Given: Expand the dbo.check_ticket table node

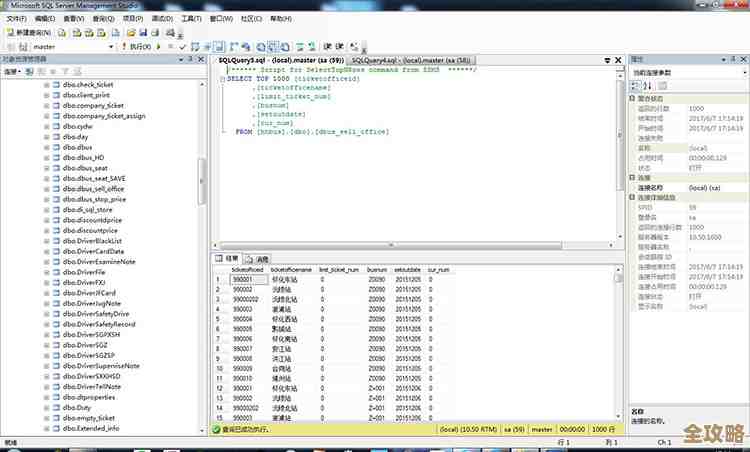Looking at the screenshot, I should pos(45,85).
